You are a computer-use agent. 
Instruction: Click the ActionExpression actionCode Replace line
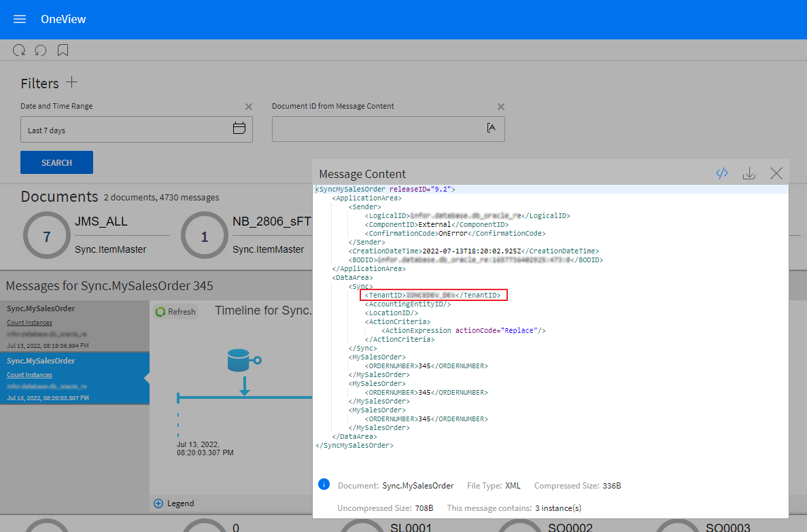tap(463, 330)
